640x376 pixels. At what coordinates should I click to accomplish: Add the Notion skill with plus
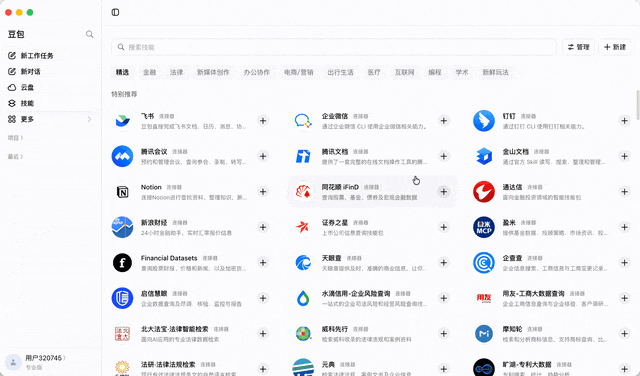(263, 192)
